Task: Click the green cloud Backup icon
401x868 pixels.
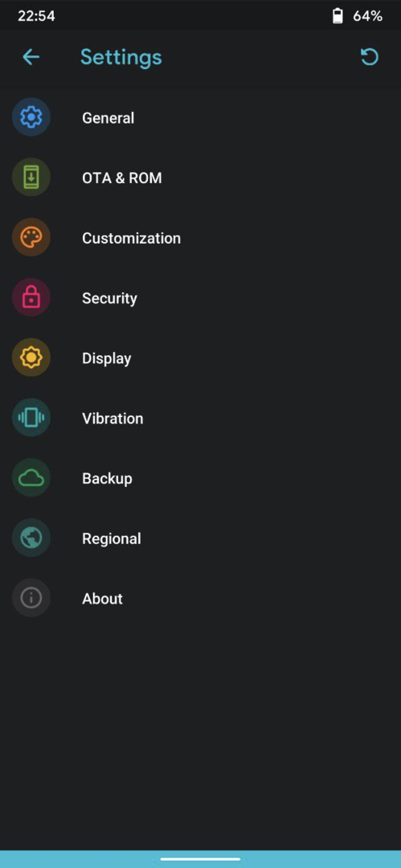Action: (31, 477)
